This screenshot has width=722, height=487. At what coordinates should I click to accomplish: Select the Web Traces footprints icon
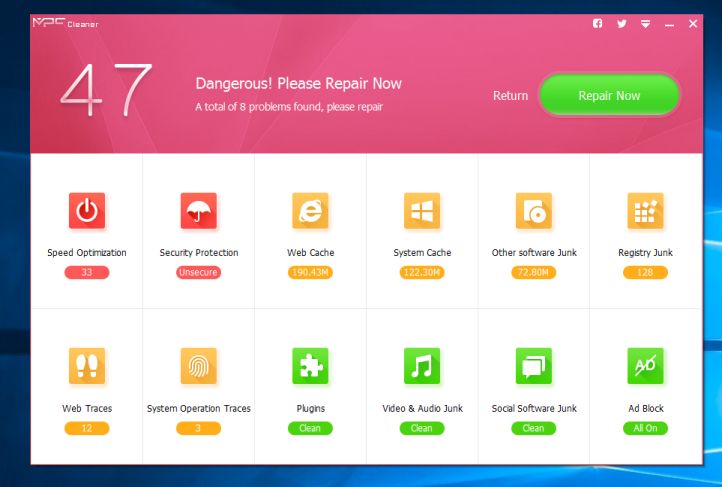(x=87, y=366)
